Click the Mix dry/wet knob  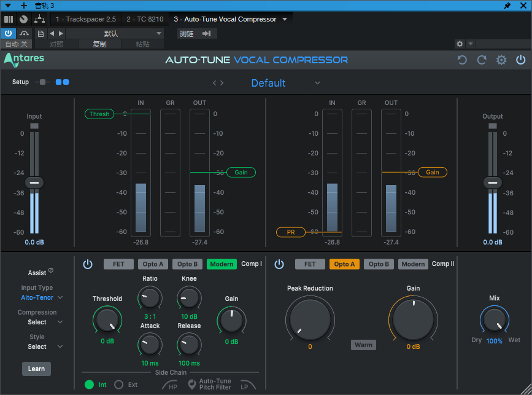click(x=495, y=320)
